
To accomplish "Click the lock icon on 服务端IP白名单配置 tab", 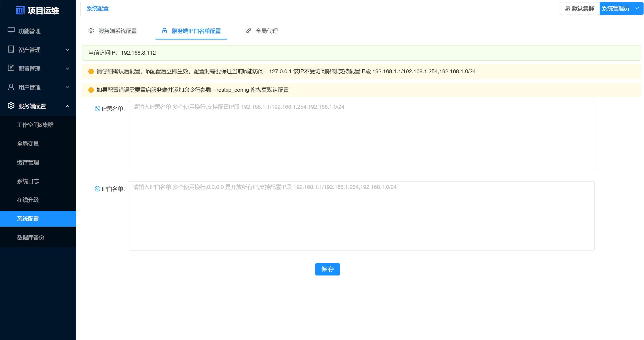I will pos(164,31).
